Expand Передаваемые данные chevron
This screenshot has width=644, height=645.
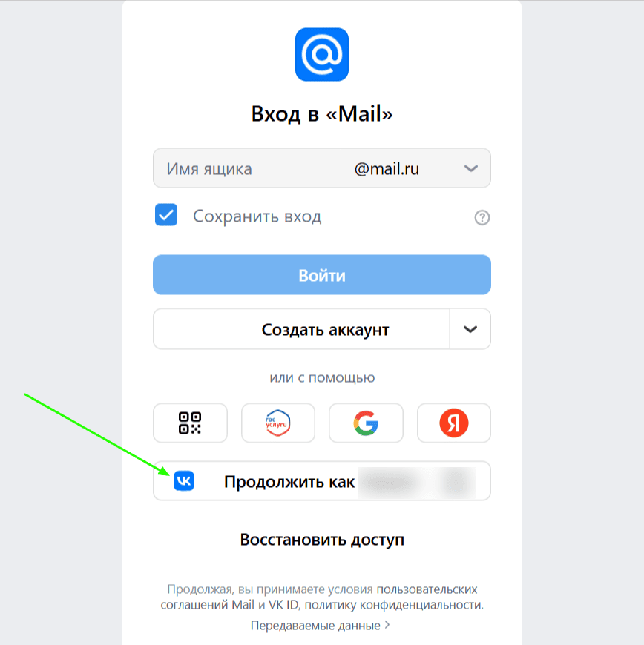click(x=387, y=625)
